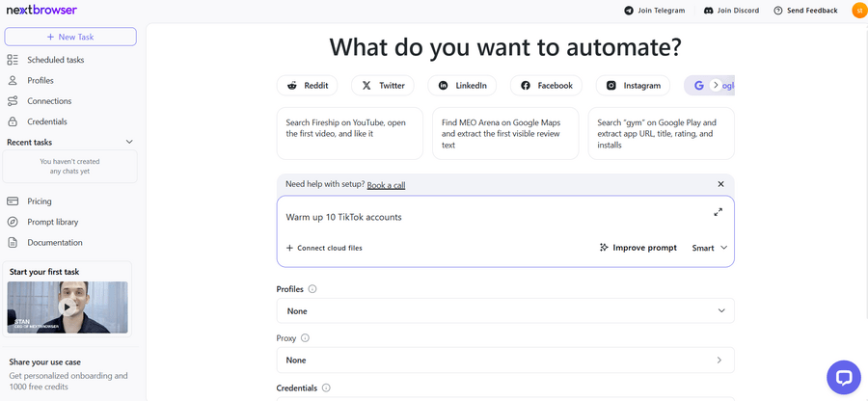Screen dimensions: 868x401
Task: Click the Profiles info icon
Action: [312, 289]
